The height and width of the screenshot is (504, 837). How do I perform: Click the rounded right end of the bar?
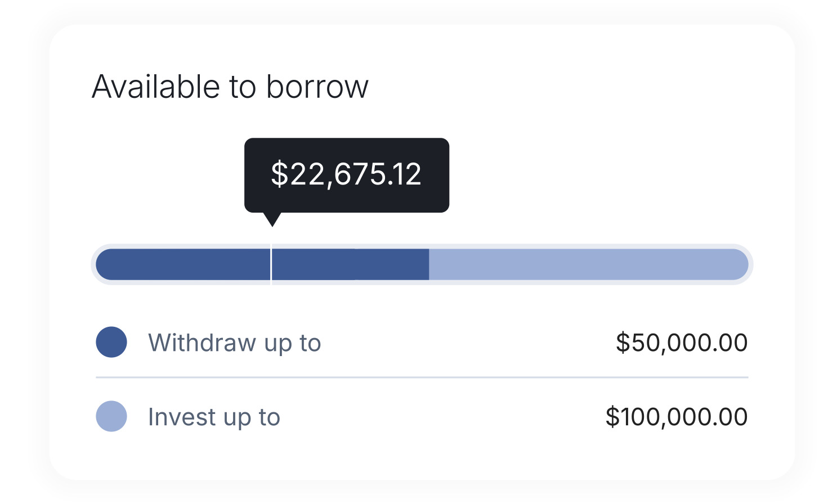(x=740, y=264)
